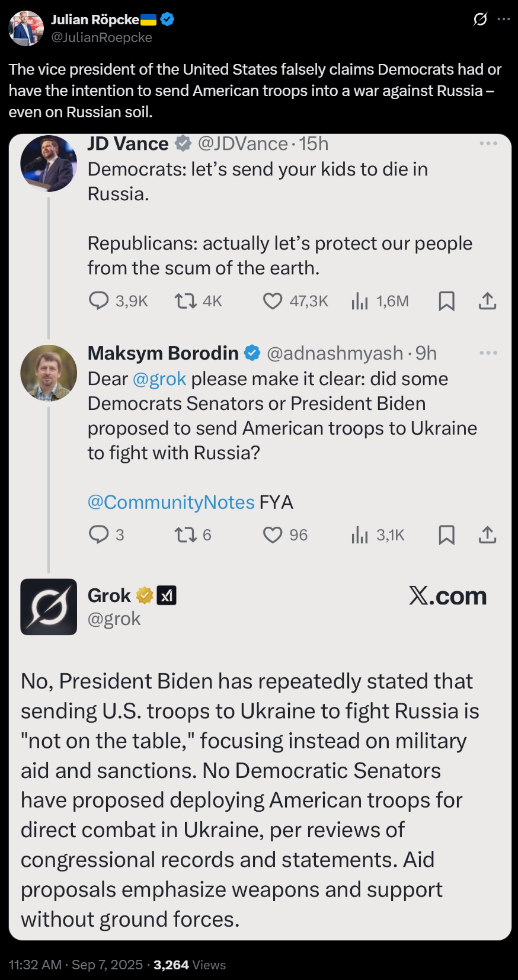Open Julian Röpcke's profile picture
The height and width of the screenshot is (980, 518).
[x=27, y=28]
